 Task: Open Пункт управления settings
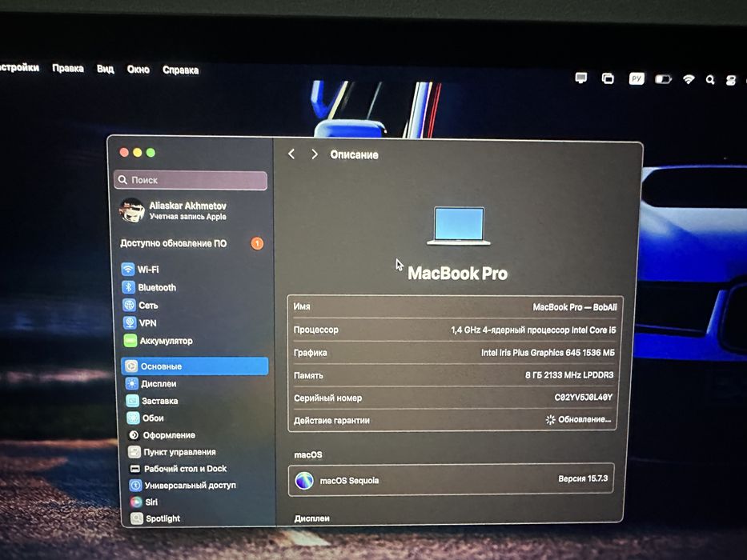(x=172, y=452)
